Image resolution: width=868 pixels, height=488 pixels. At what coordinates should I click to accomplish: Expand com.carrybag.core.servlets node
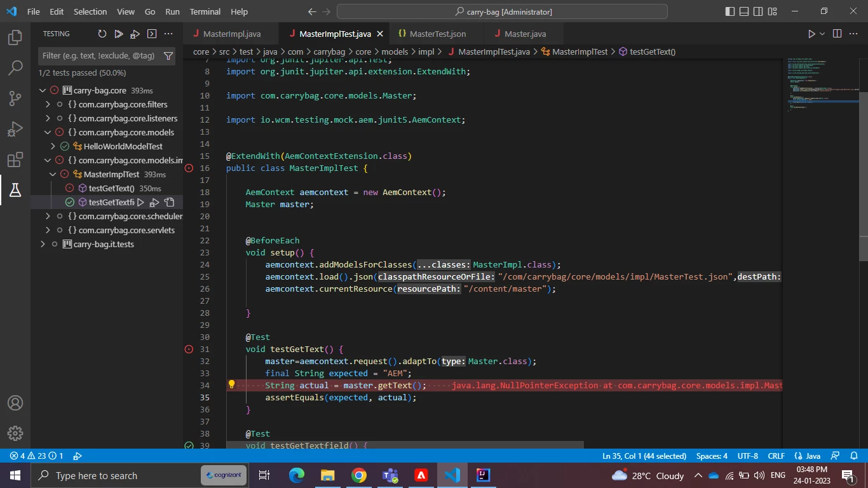coord(48,230)
